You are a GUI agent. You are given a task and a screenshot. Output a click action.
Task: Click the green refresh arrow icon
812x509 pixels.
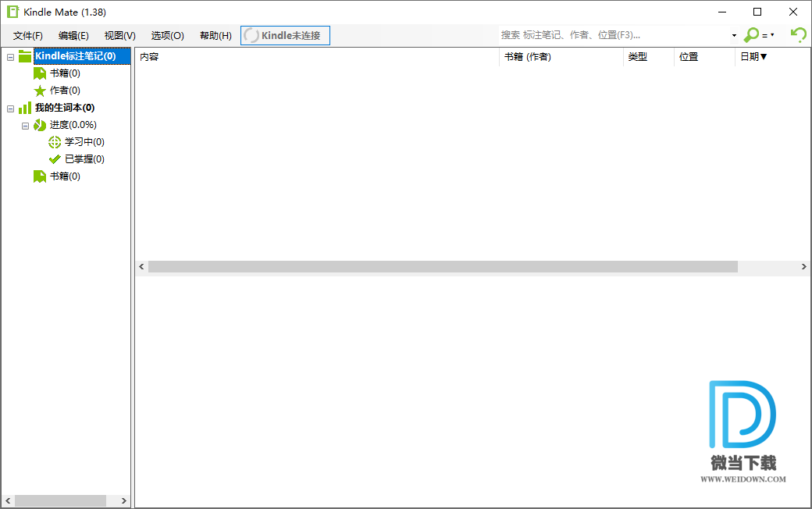[798, 35]
